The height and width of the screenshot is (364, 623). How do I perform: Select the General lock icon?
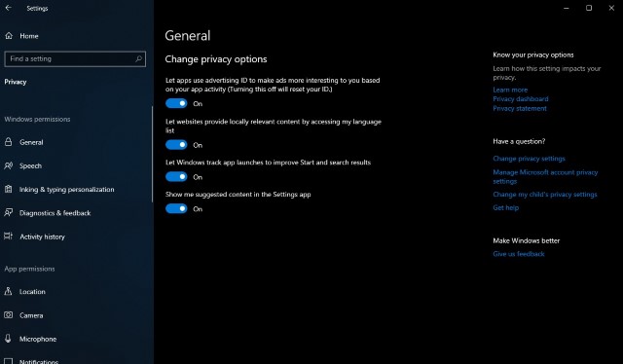coord(9,142)
